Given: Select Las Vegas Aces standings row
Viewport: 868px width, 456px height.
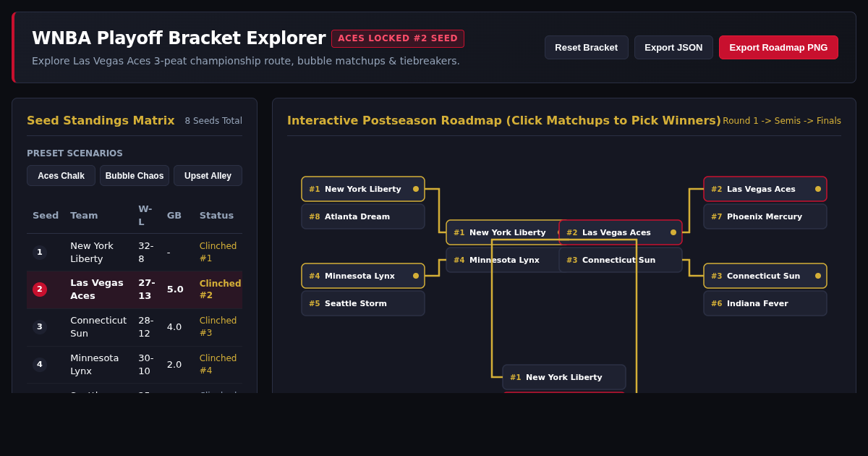Looking at the screenshot, I should pos(135,290).
